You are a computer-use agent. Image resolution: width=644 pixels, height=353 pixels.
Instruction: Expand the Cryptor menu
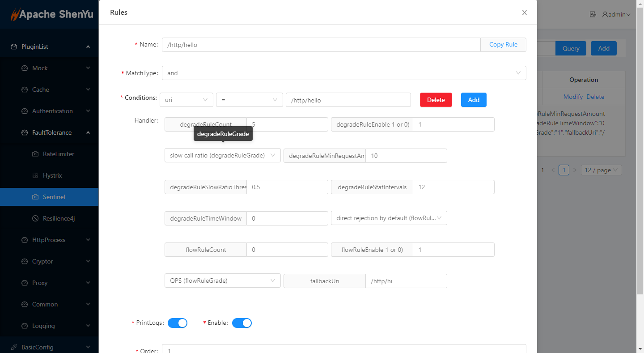pos(49,261)
